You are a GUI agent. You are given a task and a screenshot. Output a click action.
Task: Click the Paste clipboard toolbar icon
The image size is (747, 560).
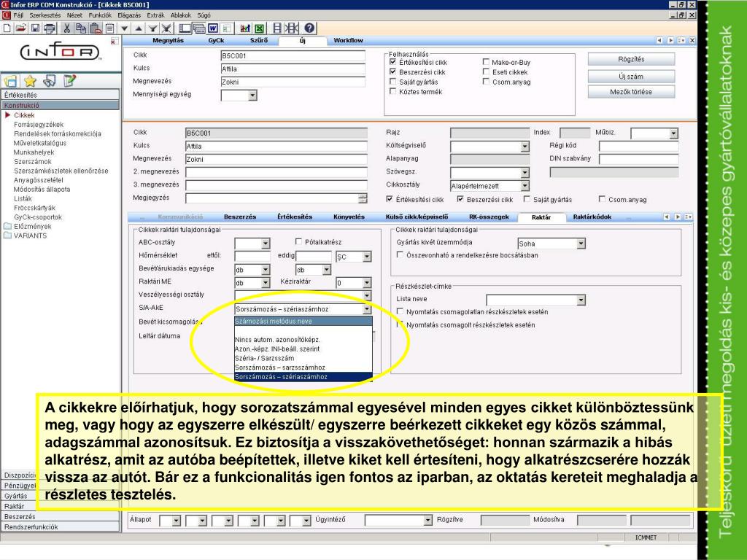(96, 28)
